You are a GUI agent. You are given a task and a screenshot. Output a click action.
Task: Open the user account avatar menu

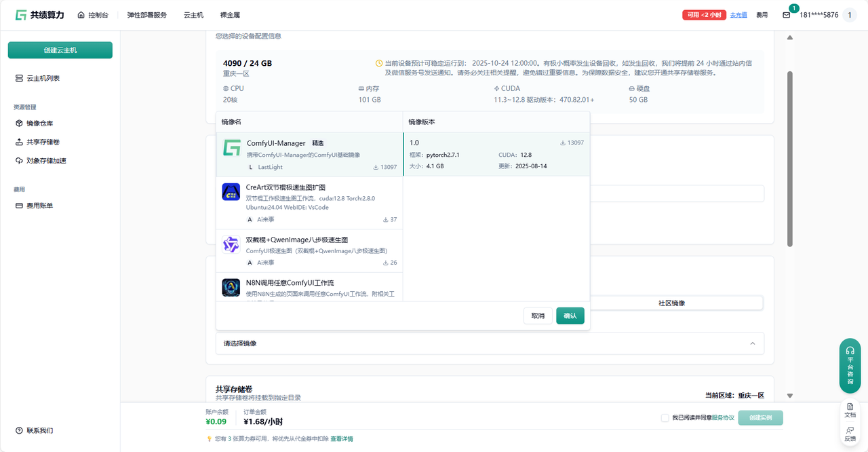coord(850,15)
